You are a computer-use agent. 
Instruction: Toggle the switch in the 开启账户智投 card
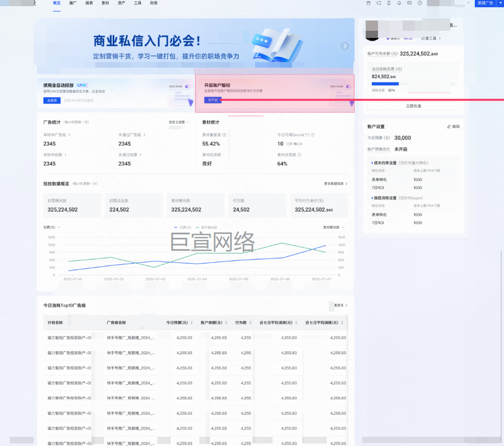click(348, 87)
